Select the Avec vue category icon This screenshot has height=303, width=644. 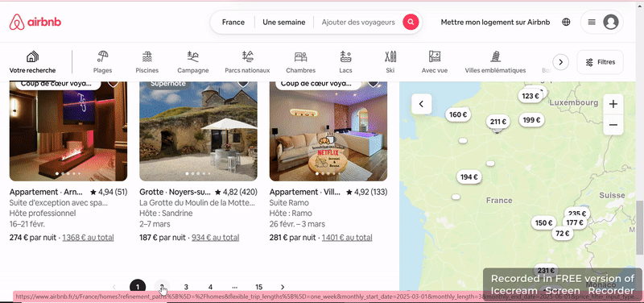click(x=435, y=62)
